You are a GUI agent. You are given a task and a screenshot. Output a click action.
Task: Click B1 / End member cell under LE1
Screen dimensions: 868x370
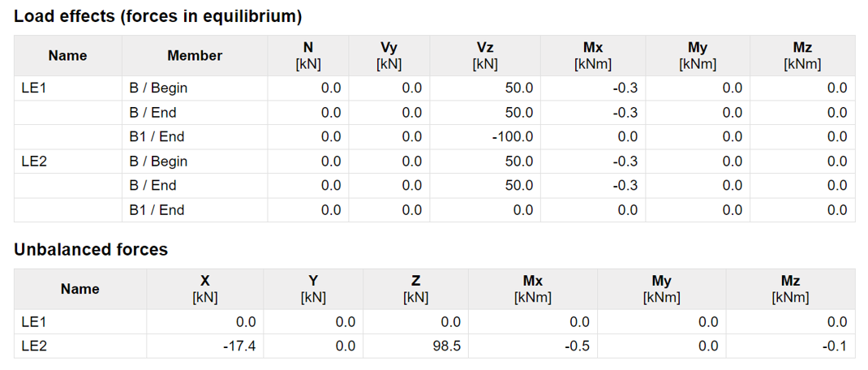[x=157, y=137]
